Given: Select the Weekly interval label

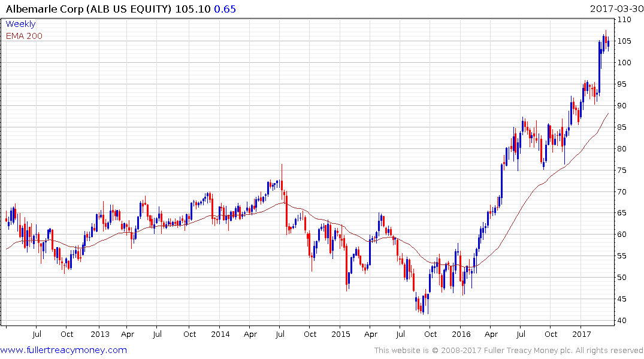Looking at the screenshot, I should point(20,24).
